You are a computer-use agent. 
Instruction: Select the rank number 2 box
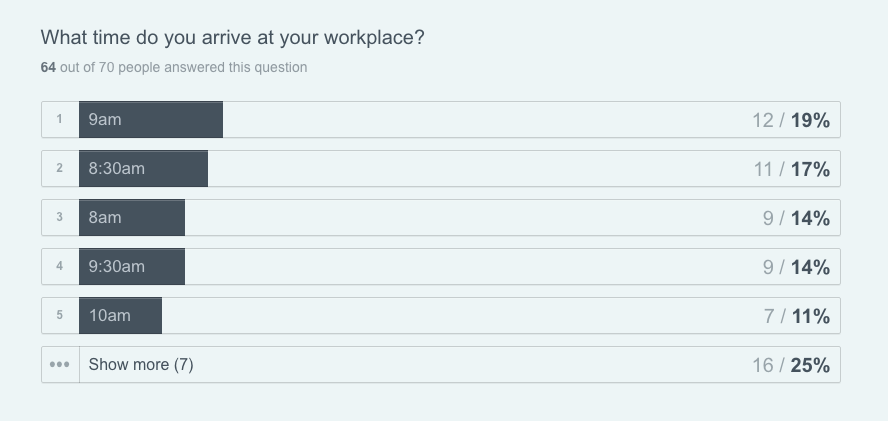[x=60, y=169]
